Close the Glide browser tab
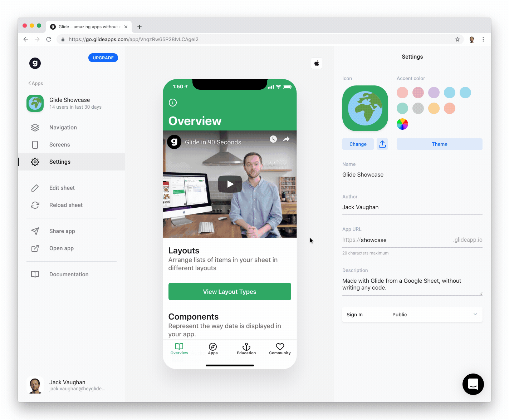The image size is (509, 420). (126, 27)
